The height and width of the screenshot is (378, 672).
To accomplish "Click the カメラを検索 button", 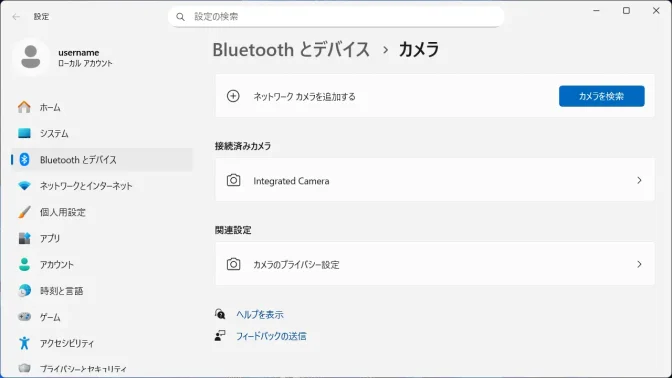I will (x=601, y=96).
